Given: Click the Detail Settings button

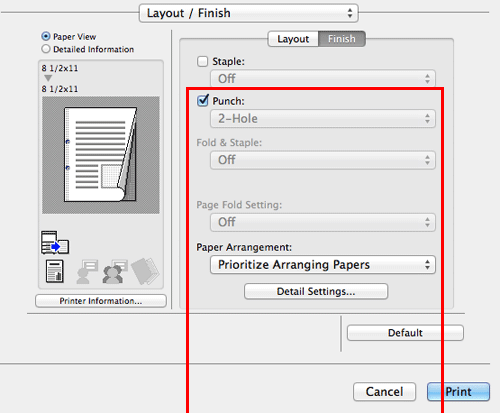Looking at the screenshot, I should tap(316, 291).
